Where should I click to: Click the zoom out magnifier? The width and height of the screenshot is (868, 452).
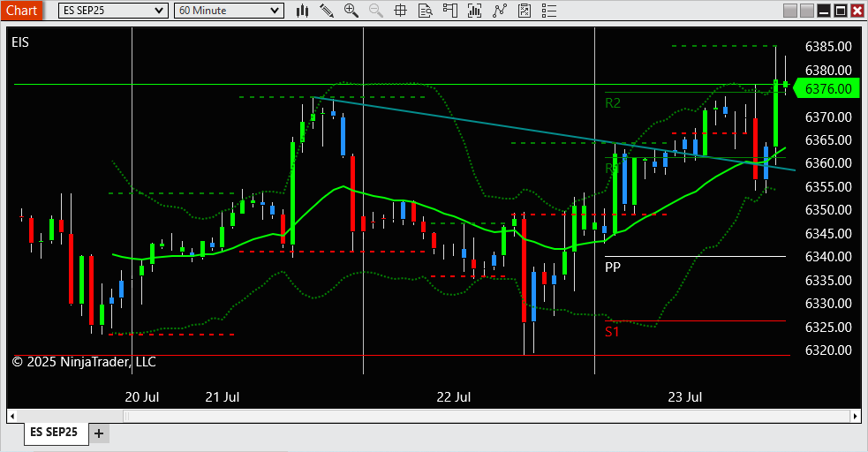pos(376,11)
